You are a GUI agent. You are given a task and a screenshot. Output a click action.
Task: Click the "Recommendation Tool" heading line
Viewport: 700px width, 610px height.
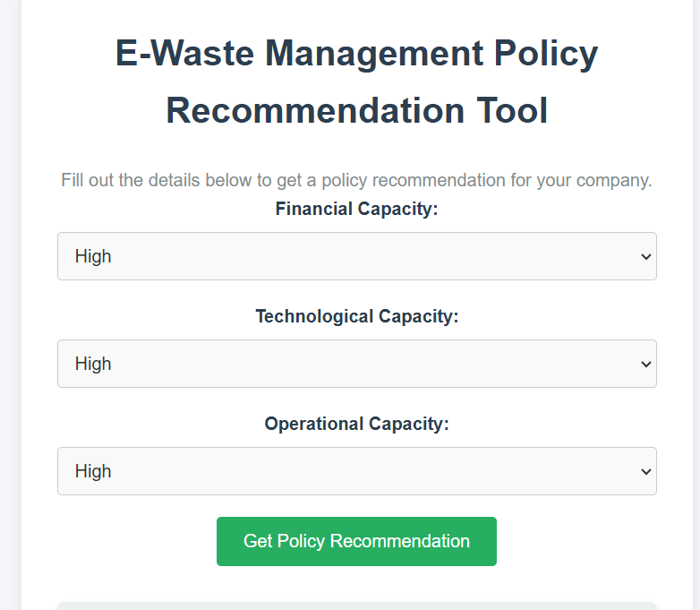click(356, 111)
